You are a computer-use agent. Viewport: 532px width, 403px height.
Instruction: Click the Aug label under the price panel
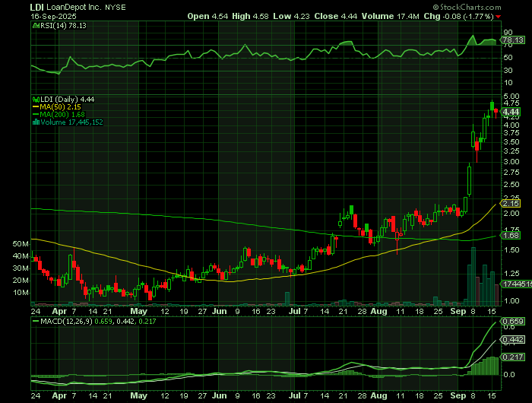click(378, 311)
